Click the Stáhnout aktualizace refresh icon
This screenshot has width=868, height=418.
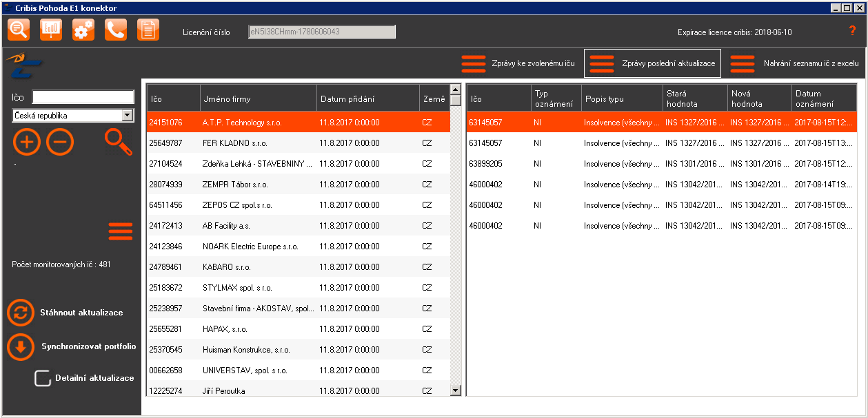[x=21, y=312]
